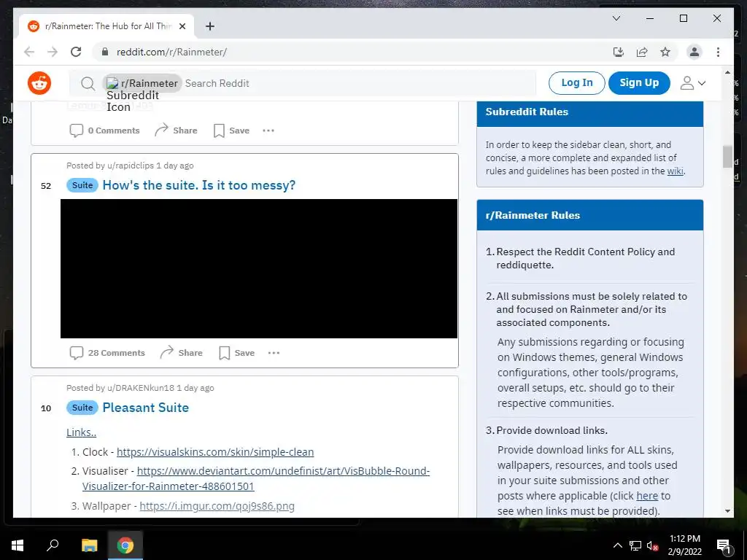Reload the page

point(76,52)
